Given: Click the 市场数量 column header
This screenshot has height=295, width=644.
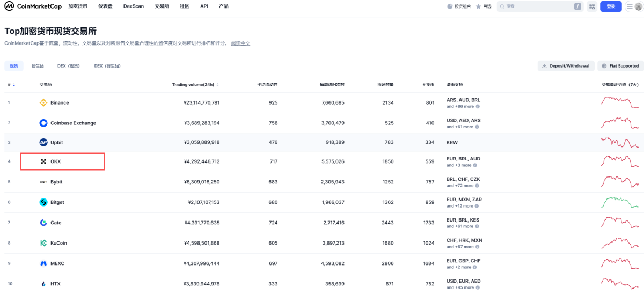Looking at the screenshot, I should [385, 85].
